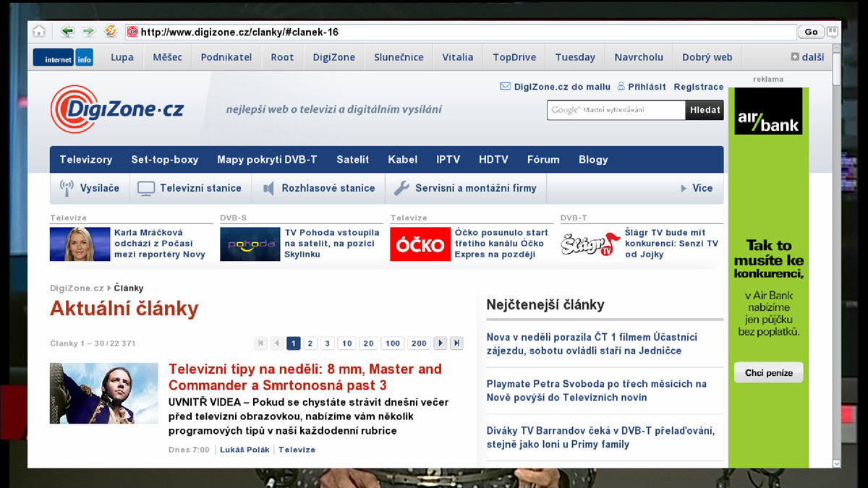The height and width of the screenshot is (488, 868).
Task: Go to next page pagination arrow
Action: coord(440,343)
